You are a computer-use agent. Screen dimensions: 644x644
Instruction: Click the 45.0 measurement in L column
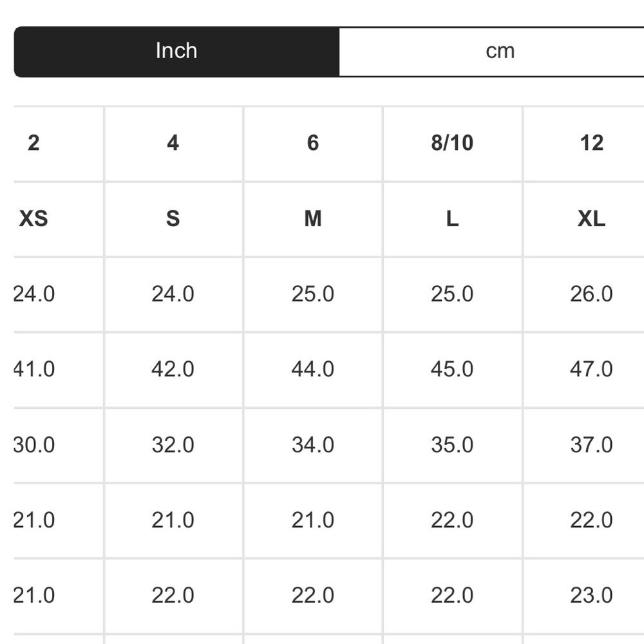(x=452, y=369)
